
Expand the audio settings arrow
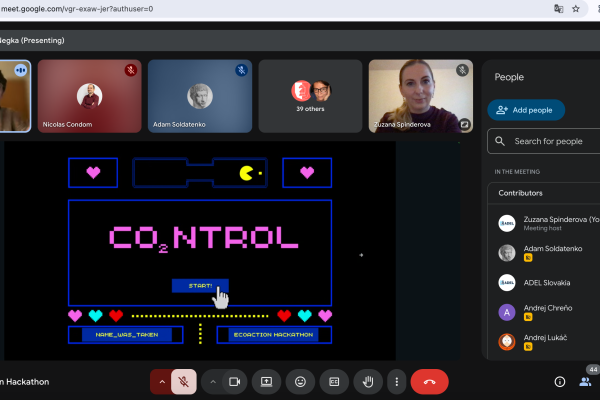click(x=161, y=381)
